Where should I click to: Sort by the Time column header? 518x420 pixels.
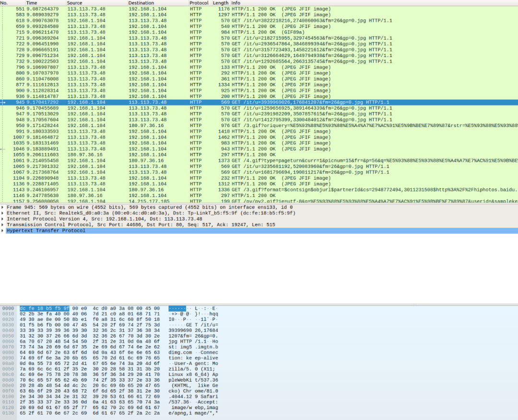(46, 3)
